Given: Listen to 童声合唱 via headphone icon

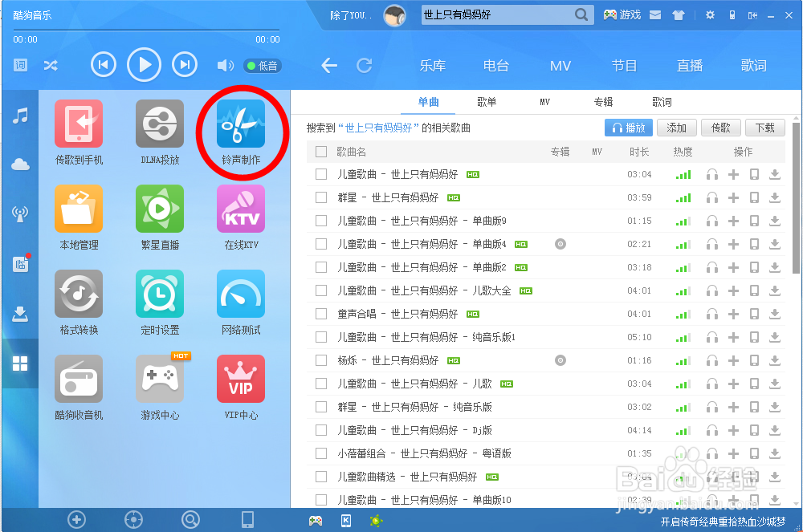Looking at the screenshot, I should coord(711,314).
